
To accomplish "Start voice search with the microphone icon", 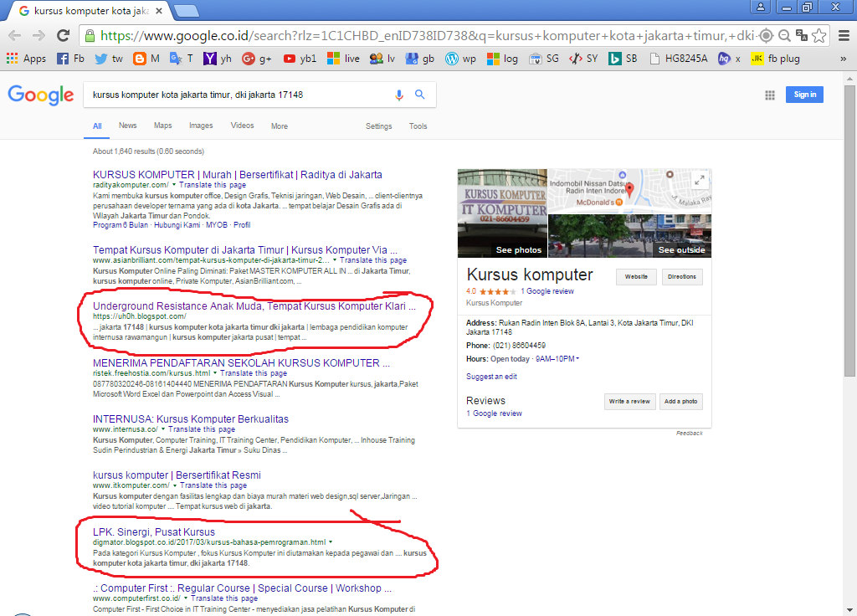I will click(x=399, y=95).
